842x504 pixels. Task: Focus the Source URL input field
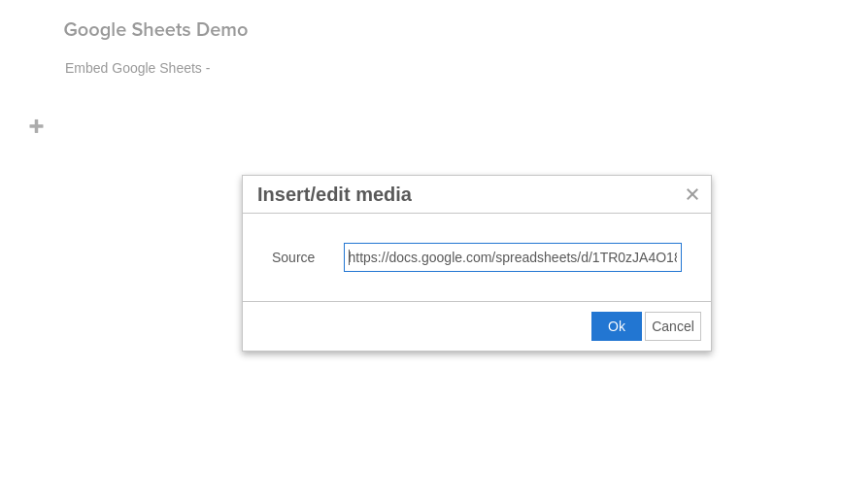(513, 257)
